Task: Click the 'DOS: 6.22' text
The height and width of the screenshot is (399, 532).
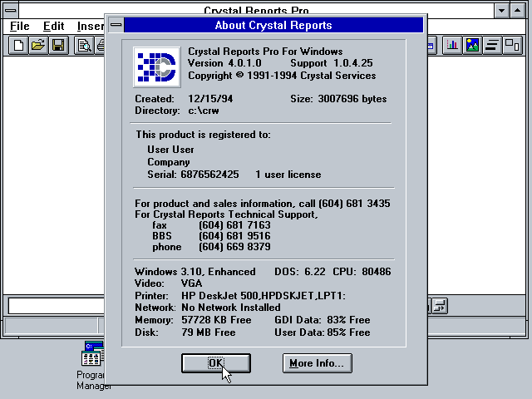Action: coord(300,272)
